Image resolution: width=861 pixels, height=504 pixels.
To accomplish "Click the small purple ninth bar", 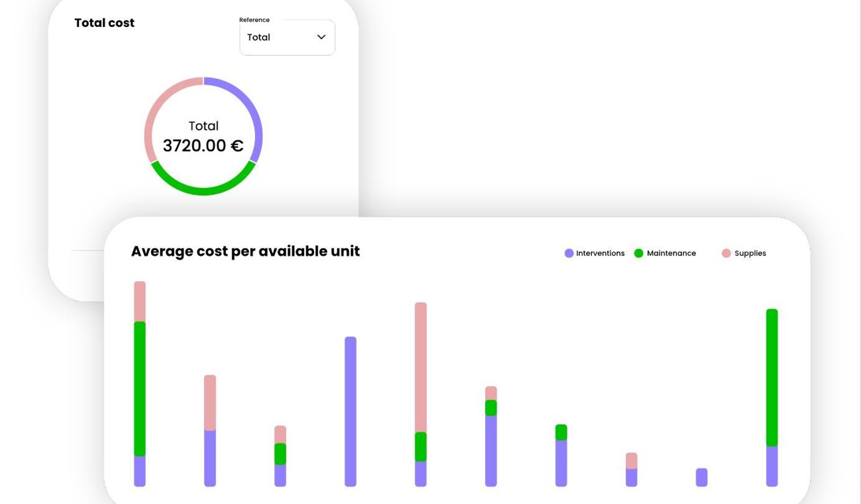I will tap(702, 478).
